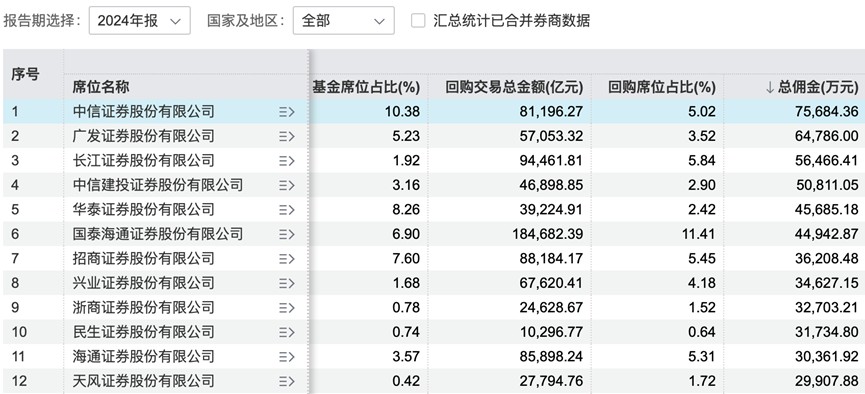Select 国泰海通证券股份有限公司 row name
The height and width of the screenshot is (394, 865).
pos(158,235)
